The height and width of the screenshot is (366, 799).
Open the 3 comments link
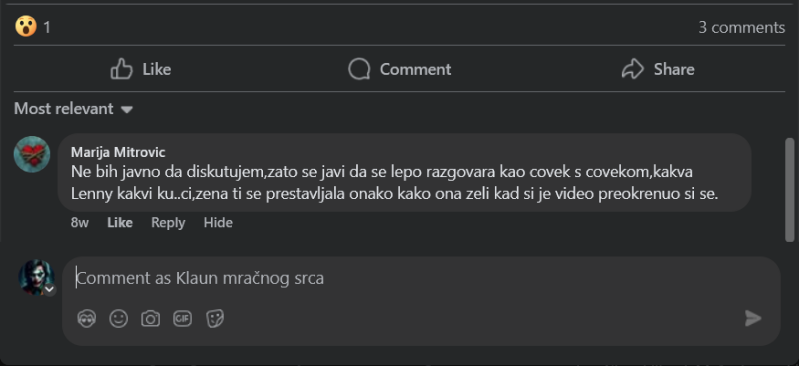(x=741, y=27)
